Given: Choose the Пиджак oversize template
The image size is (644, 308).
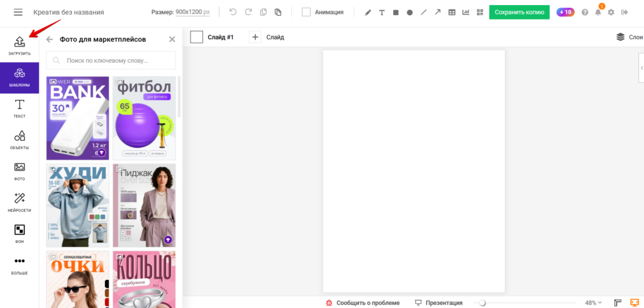Looking at the screenshot, I should (x=144, y=206).
